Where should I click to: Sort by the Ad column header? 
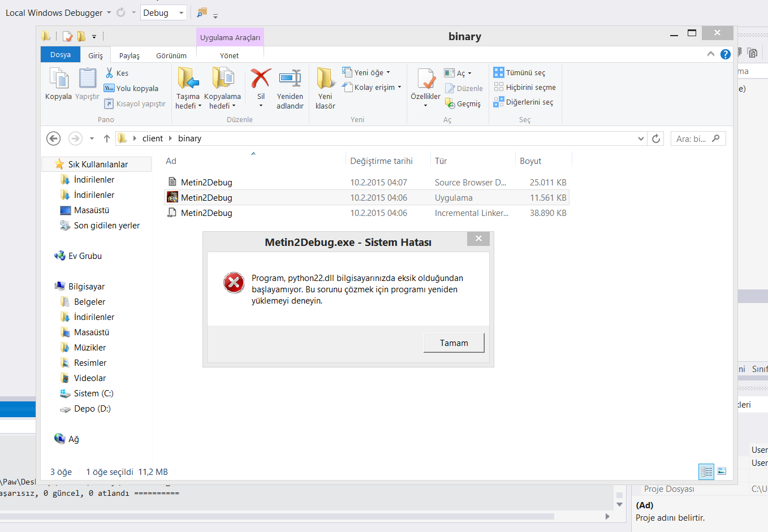click(x=171, y=161)
